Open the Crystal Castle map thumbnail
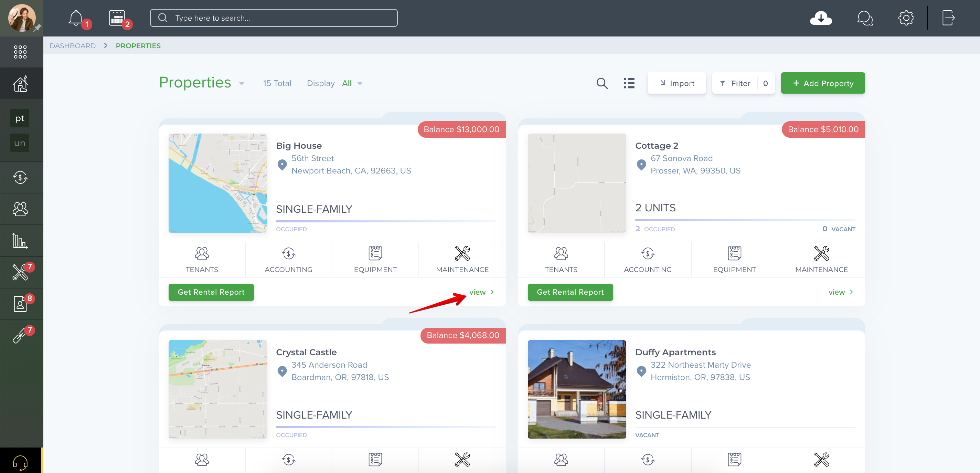The height and width of the screenshot is (473, 980). [x=217, y=389]
